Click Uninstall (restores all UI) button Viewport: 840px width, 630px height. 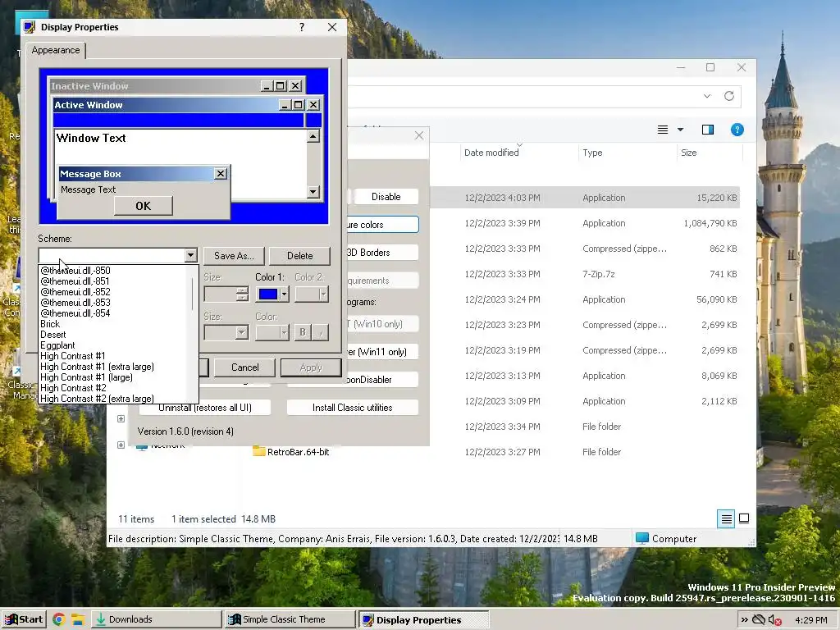coord(204,408)
